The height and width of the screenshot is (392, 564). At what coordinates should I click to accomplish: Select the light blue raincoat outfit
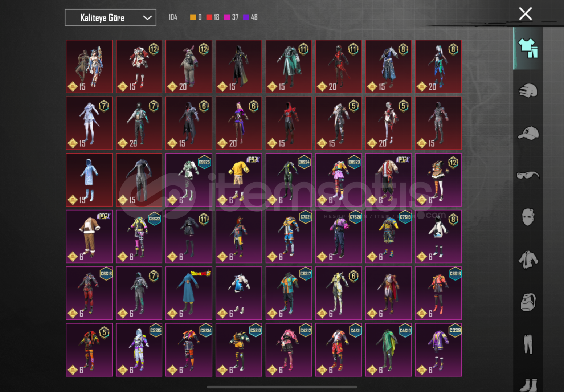click(89, 180)
